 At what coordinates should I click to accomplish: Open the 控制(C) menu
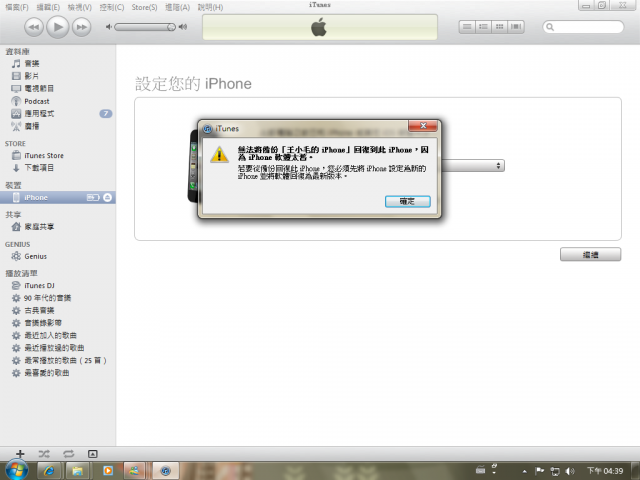coord(112,7)
